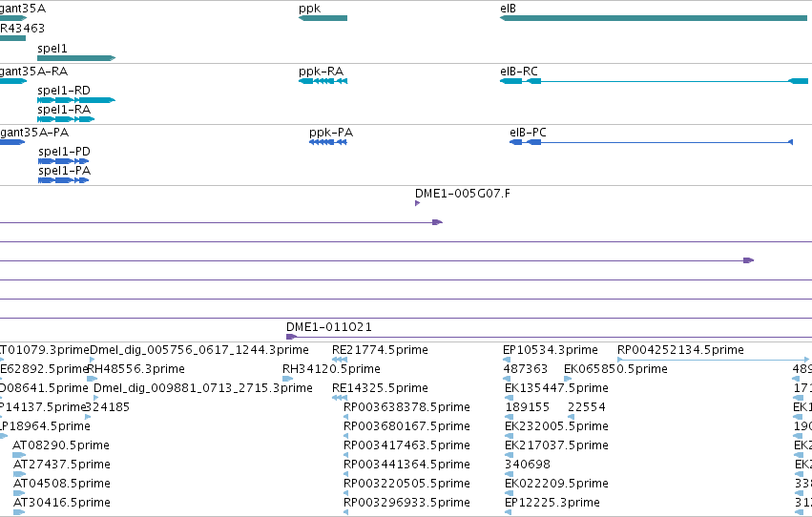Image resolution: width=812 pixels, height=517 pixels.
Task: Click the RP003638378.5prime label
Action: coord(407,406)
